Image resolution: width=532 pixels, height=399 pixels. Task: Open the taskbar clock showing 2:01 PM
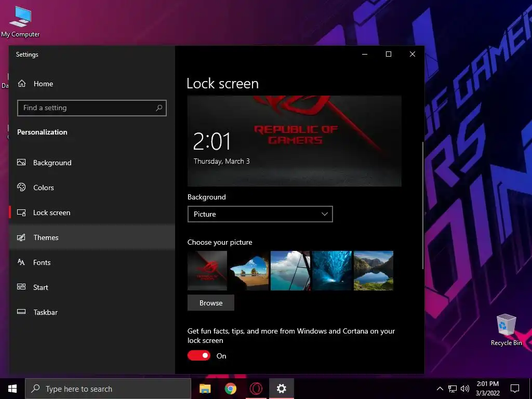[487, 389]
